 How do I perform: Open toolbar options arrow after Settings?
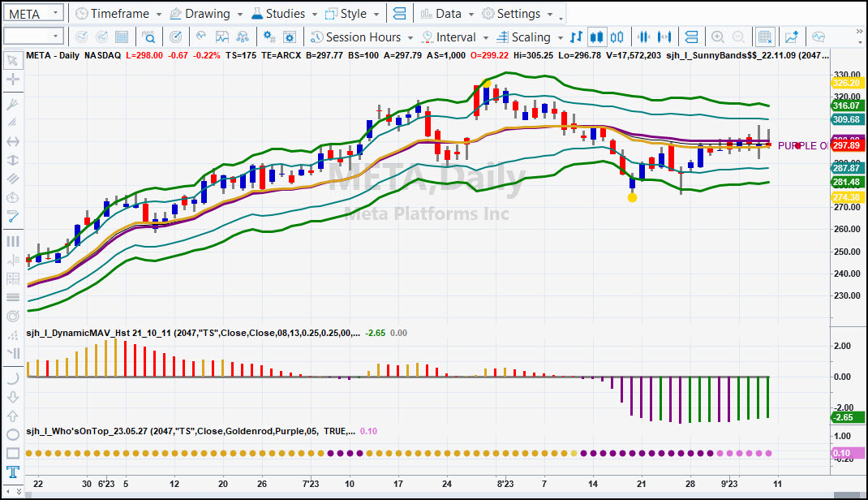561,19
